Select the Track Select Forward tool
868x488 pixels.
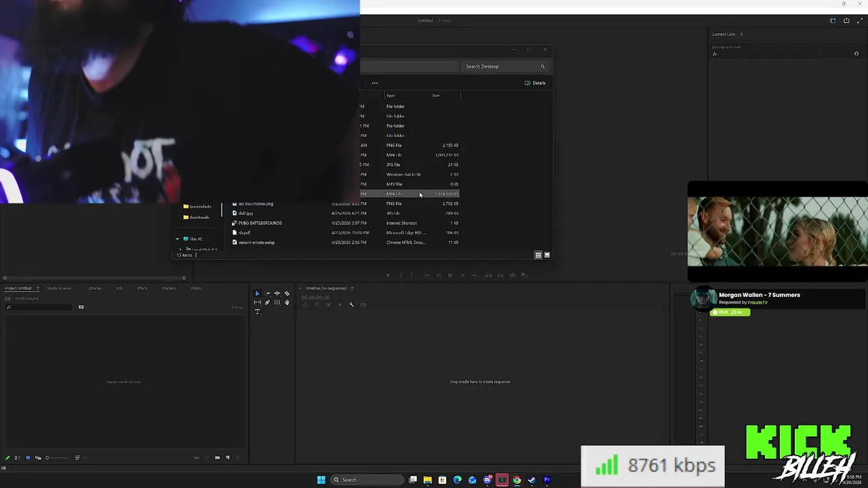(267, 293)
